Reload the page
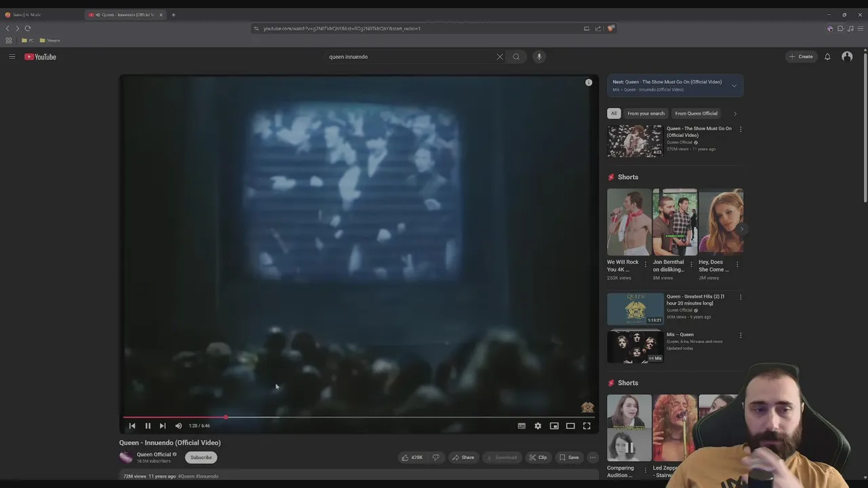The image size is (868, 488). coord(28,28)
